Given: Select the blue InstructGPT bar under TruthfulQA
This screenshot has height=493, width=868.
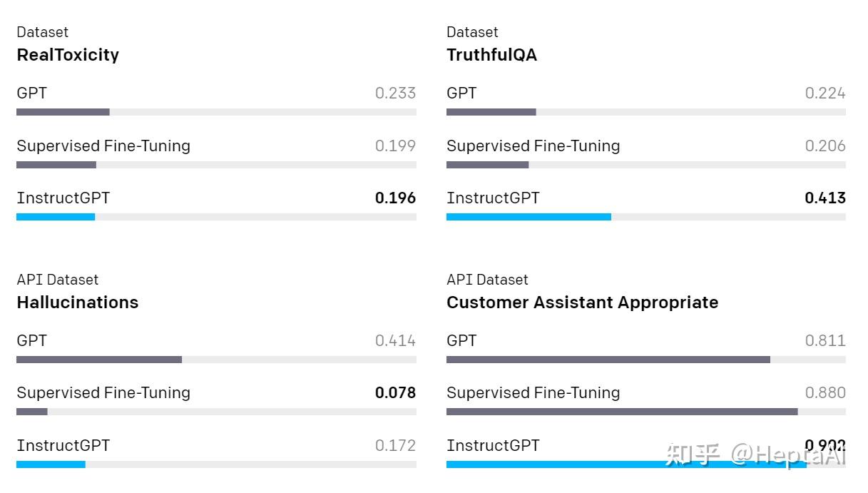Looking at the screenshot, I should pyautogui.click(x=529, y=217).
